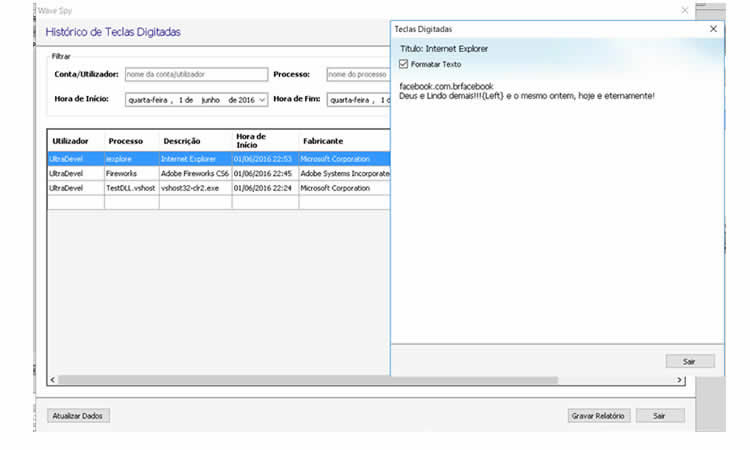Select the TestDLL.vshost row
This screenshot has width=750, height=450.
131,188
